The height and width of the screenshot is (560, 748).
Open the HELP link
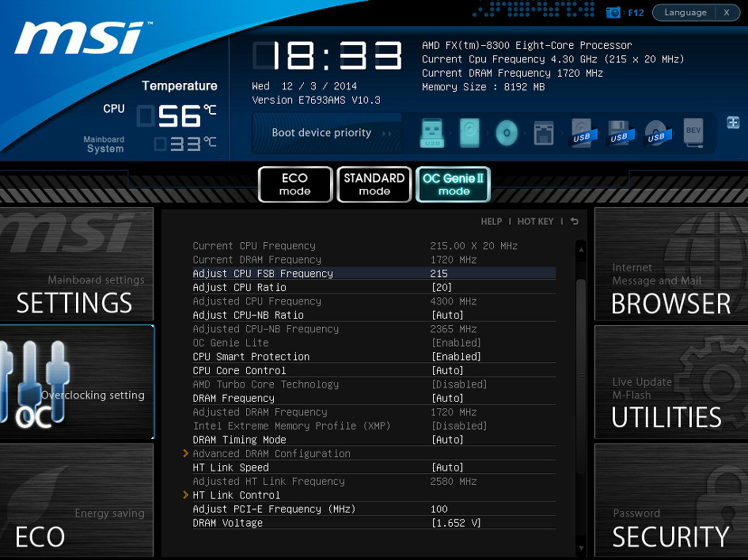[492, 221]
